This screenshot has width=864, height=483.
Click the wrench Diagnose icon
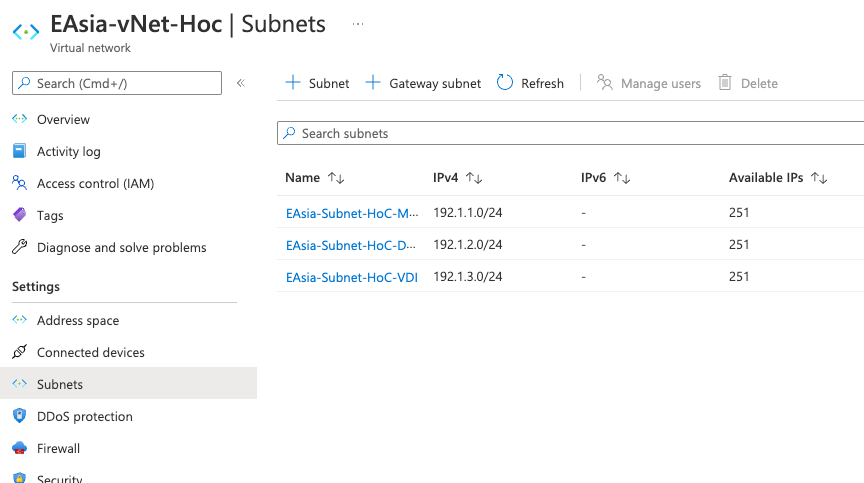(19, 247)
